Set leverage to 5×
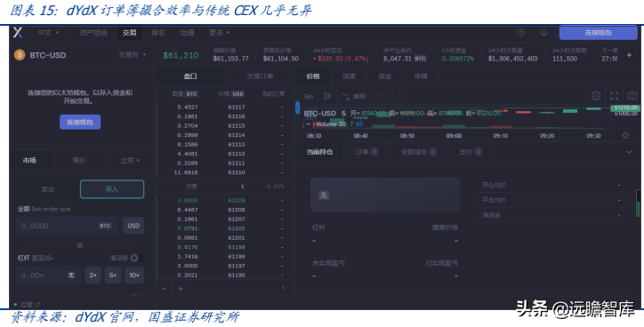 [113, 275]
